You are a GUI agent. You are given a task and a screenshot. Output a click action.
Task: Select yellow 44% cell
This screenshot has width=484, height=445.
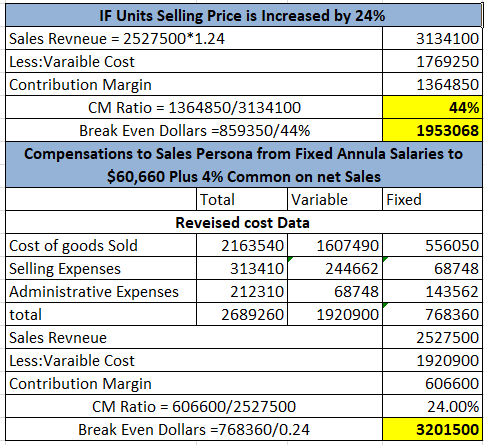(x=432, y=107)
